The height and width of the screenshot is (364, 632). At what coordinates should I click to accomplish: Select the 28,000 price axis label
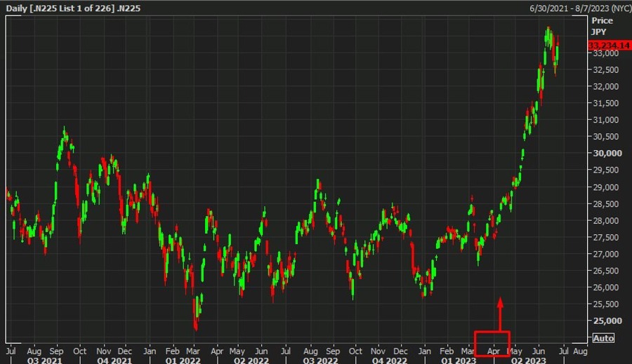[605, 221]
